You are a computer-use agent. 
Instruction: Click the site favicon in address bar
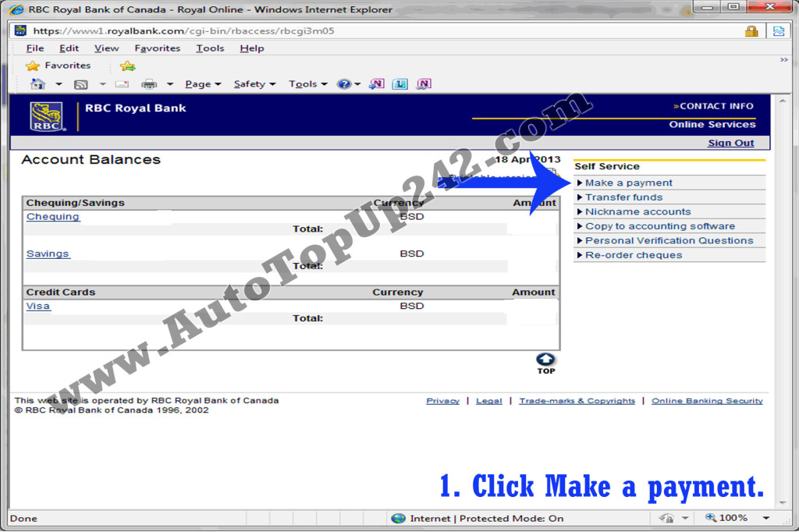pyautogui.click(x=20, y=30)
